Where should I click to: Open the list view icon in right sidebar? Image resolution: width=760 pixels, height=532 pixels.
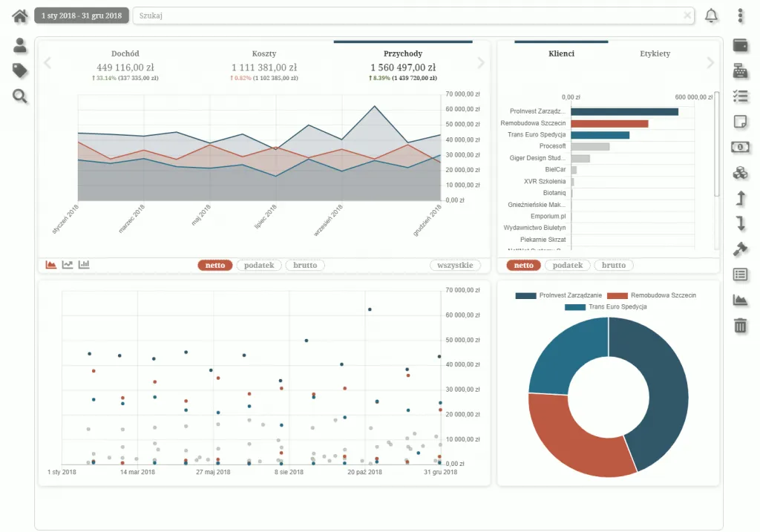click(x=740, y=275)
